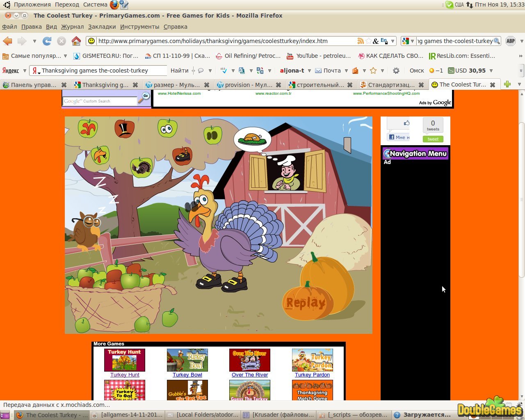Viewport: 525px width, 420px height.
Task: Open the Navigation Menu banner
Action: point(415,154)
